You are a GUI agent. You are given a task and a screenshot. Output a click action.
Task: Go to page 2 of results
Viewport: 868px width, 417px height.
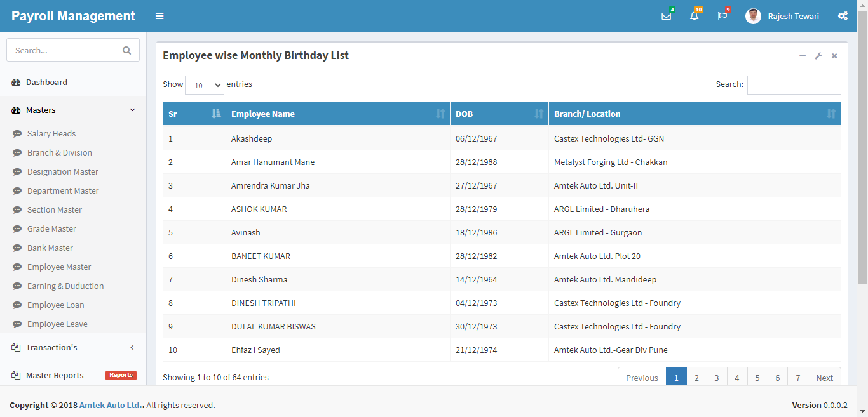[696, 378]
